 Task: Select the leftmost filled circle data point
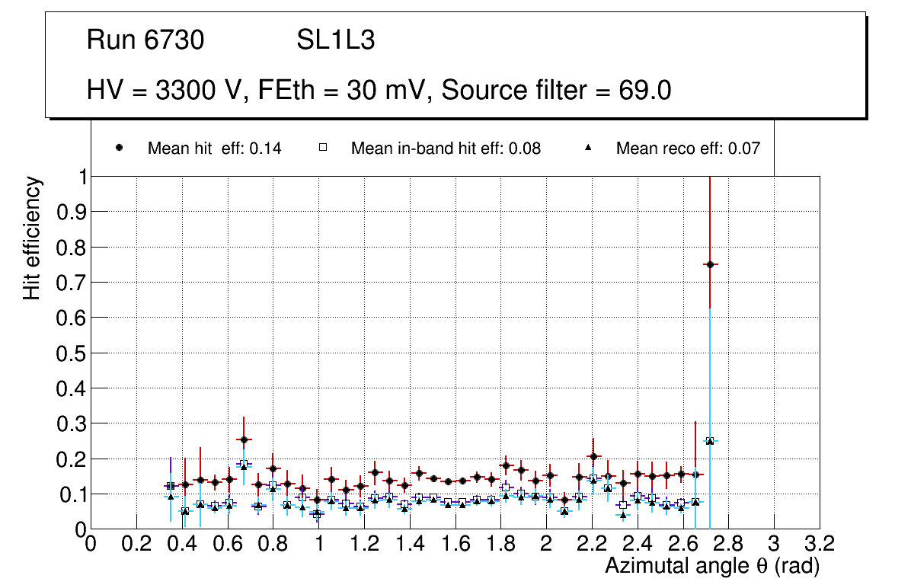click(x=171, y=486)
